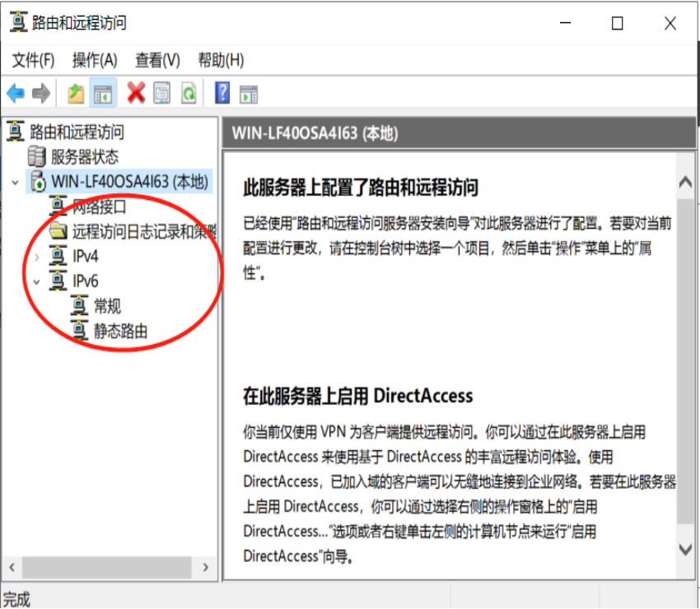
Task: Click the gray Forward arrow toolbar icon
Action: point(41,93)
